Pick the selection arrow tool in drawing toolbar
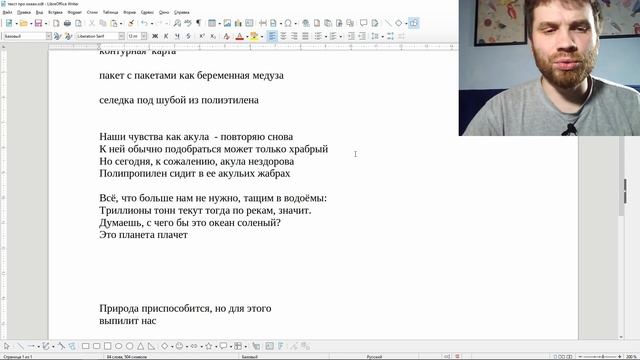 7,346
